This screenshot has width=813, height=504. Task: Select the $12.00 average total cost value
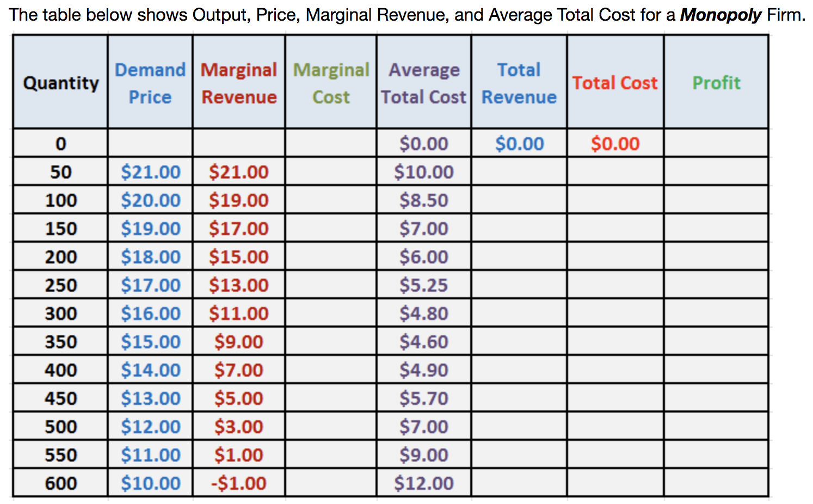coord(423,482)
